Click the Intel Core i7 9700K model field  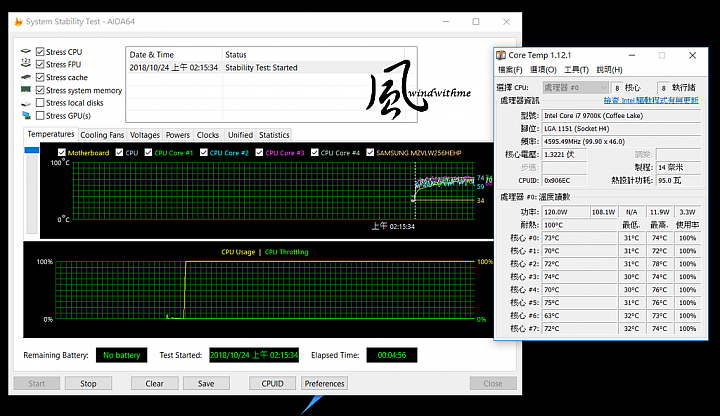tap(621, 116)
